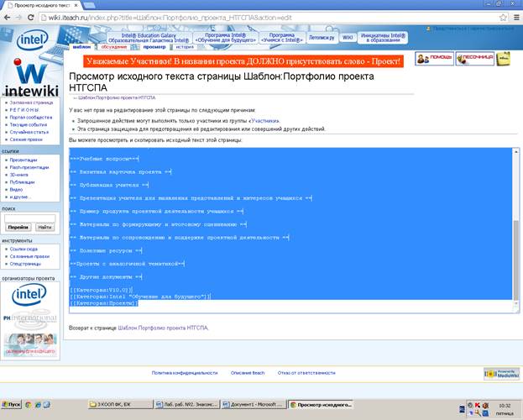
Task: Reload the page with the refresh icon
Action: [31, 18]
